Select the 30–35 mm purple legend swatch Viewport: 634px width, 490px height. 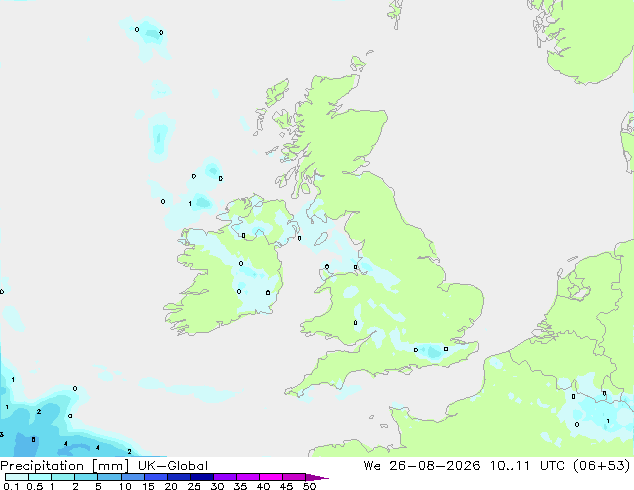225,477
